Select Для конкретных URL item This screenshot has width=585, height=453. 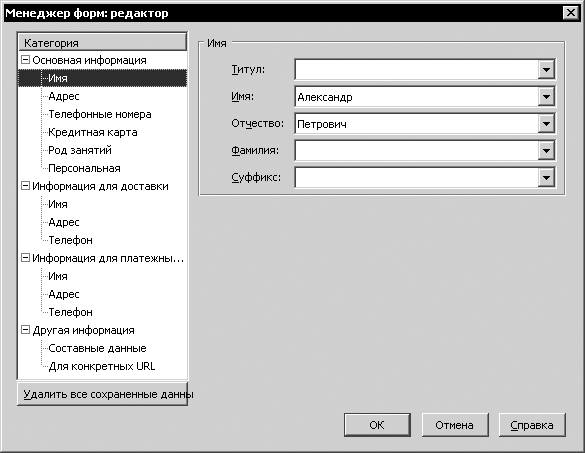click(102, 366)
